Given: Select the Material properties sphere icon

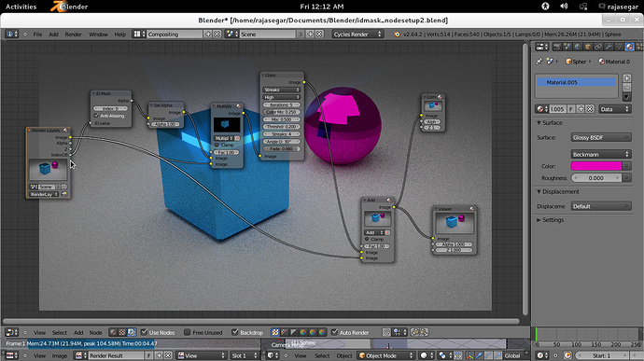Looking at the screenshot, I should (x=629, y=47).
